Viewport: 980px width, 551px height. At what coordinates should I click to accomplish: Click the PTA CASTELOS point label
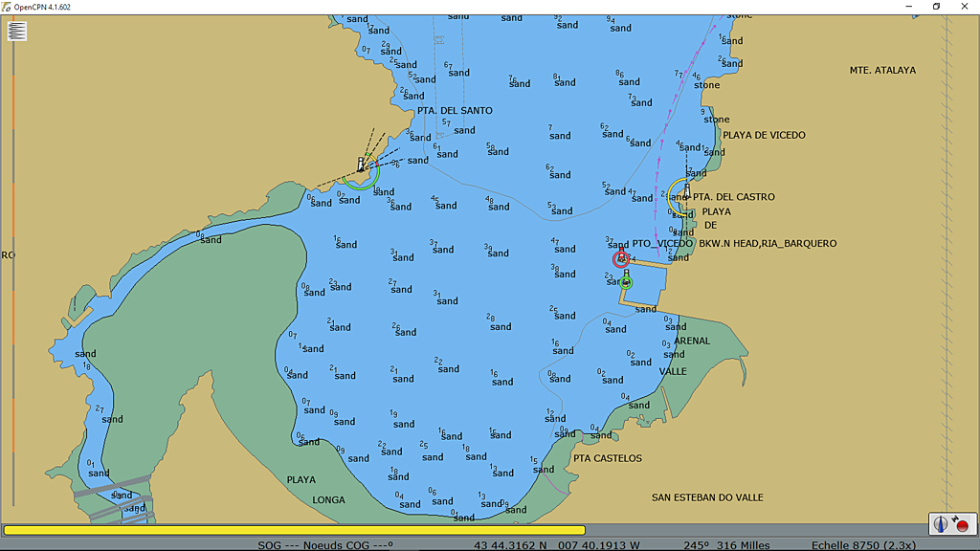click(x=607, y=458)
